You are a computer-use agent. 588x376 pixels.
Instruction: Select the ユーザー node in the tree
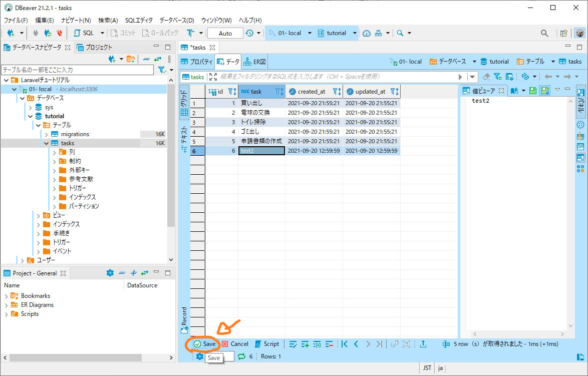click(x=46, y=260)
